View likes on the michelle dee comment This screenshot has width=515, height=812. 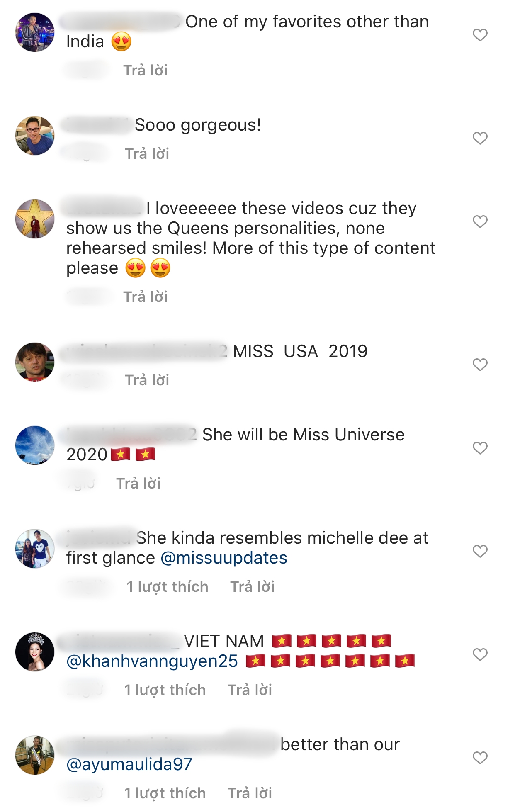tap(168, 587)
